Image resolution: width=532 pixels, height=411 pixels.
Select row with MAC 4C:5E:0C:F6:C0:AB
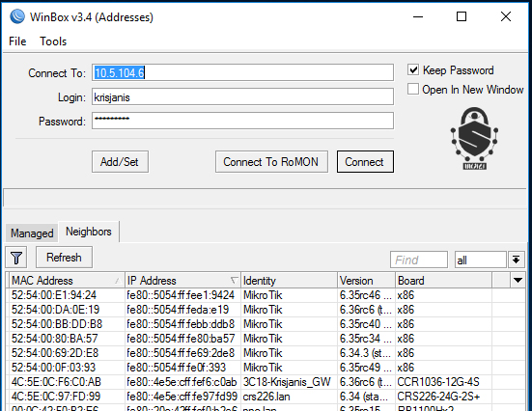[266, 382]
